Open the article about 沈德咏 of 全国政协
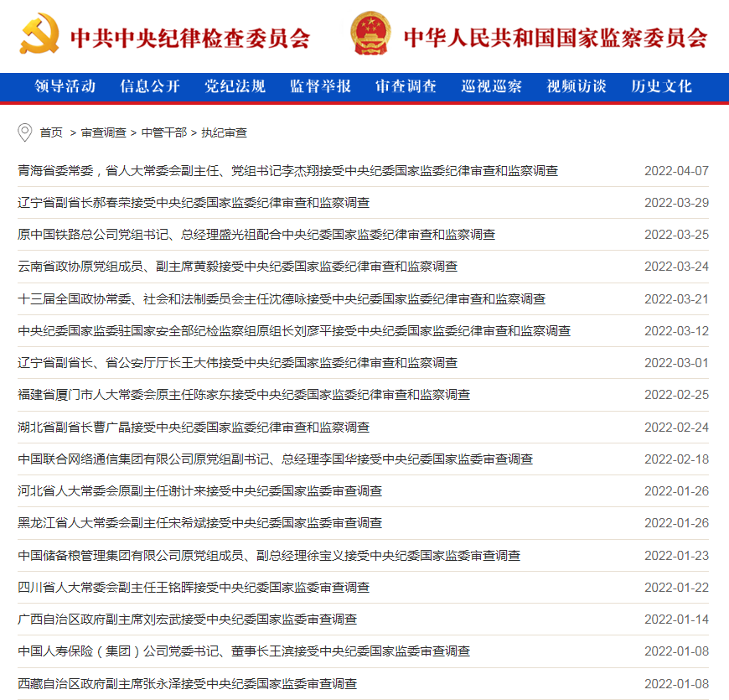729x700 pixels. (x=282, y=299)
